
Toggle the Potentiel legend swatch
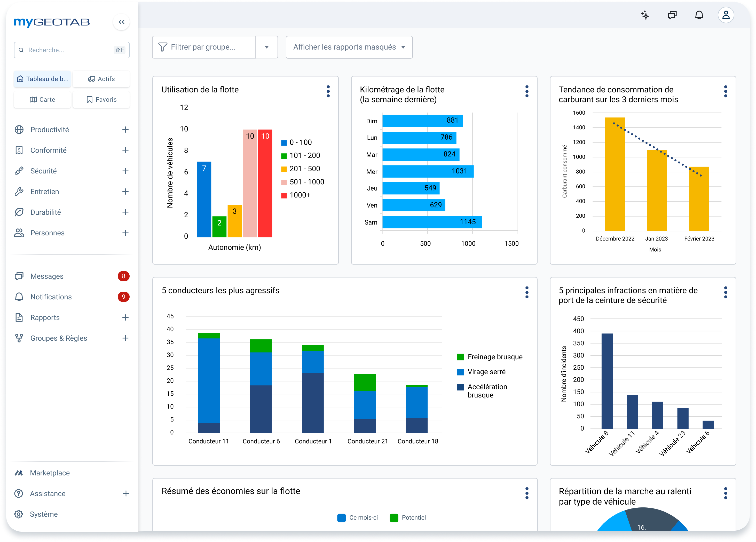pos(394,518)
